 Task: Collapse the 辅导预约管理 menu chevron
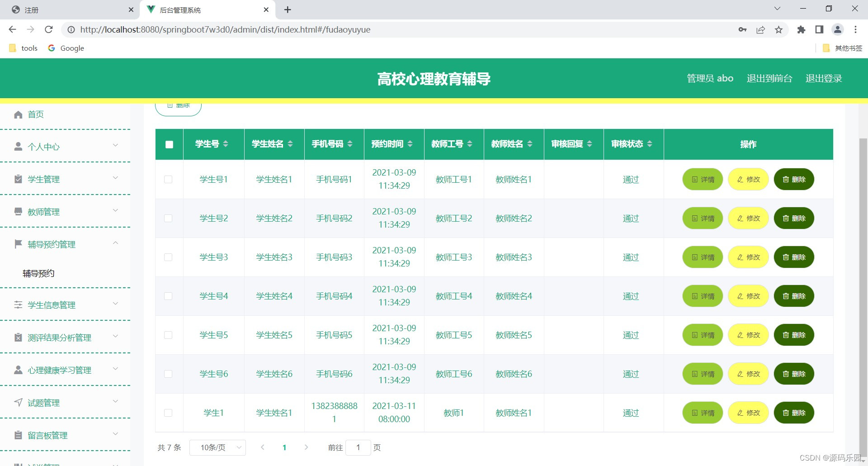click(115, 243)
